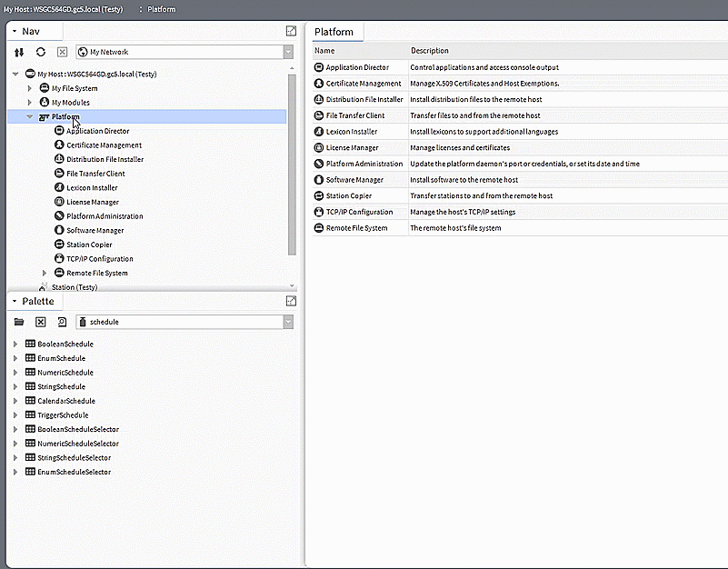Click the License Manager icon in Nav tree

(59, 202)
